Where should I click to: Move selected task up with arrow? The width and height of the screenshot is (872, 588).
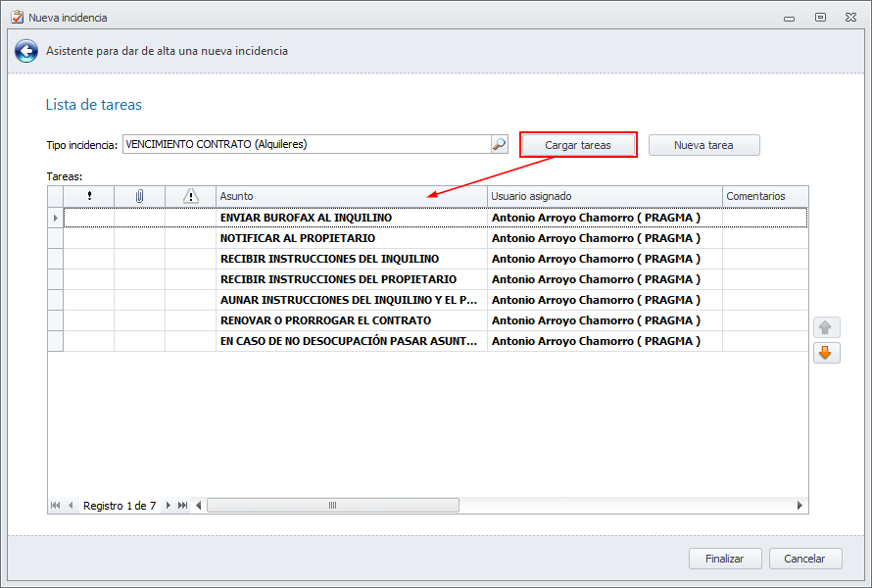coord(826,327)
